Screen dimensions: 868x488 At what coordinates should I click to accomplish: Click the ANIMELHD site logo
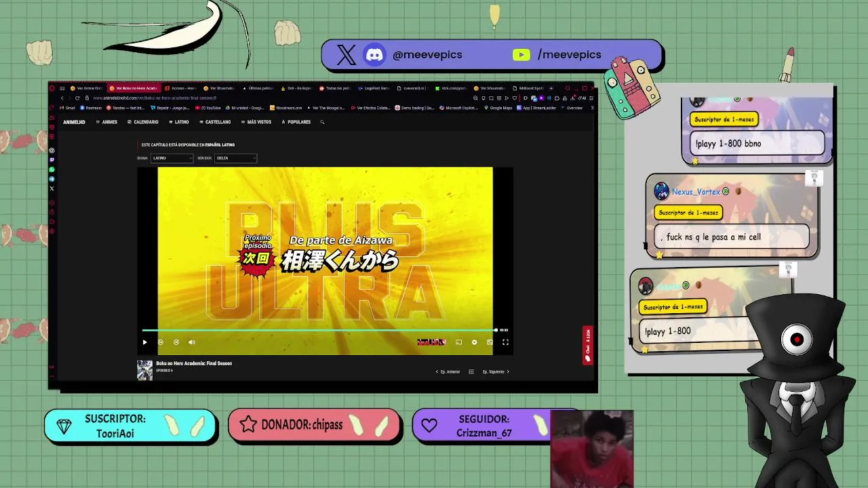click(74, 122)
